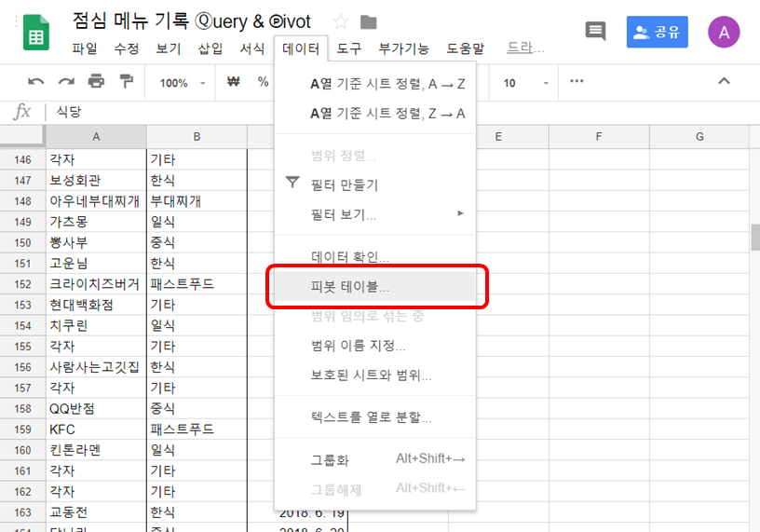Choose 필터 만들기 in the menu
This screenshot has width=760, height=532.
(x=375, y=184)
